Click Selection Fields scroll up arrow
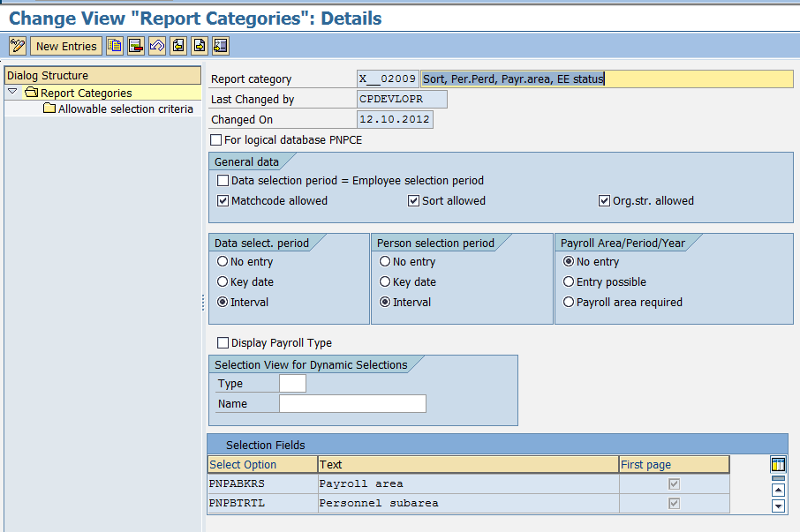Viewport: 800px width, 532px height. coord(778,491)
